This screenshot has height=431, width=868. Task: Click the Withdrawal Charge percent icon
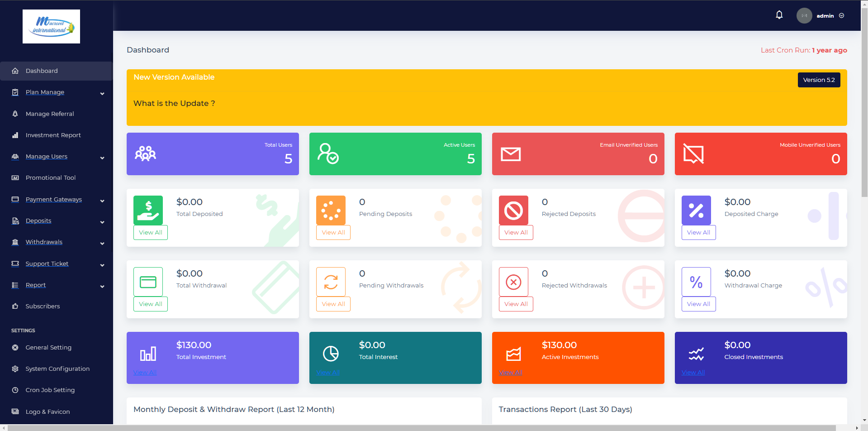696,282
